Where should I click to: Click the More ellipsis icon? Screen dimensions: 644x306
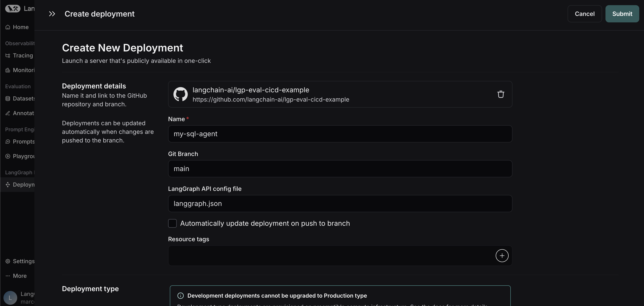8,276
